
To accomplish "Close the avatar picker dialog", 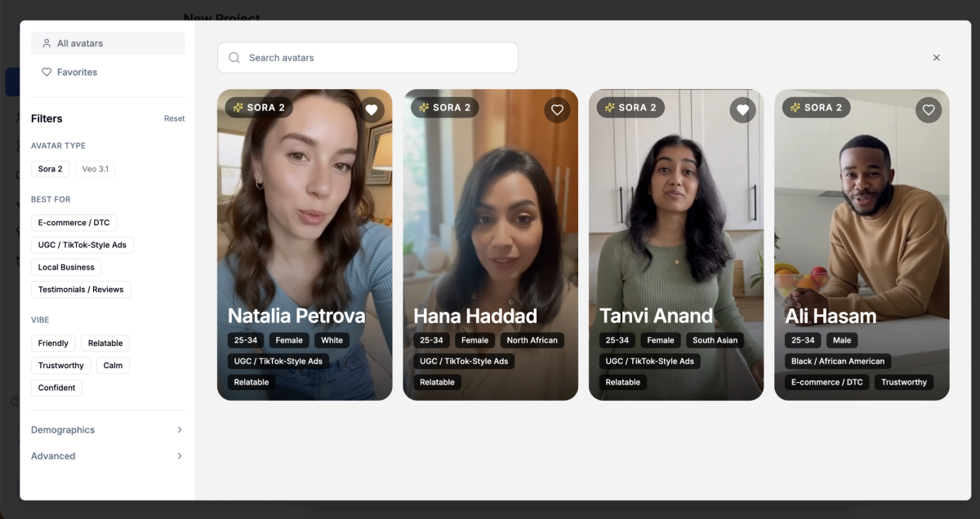I will 936,58.
